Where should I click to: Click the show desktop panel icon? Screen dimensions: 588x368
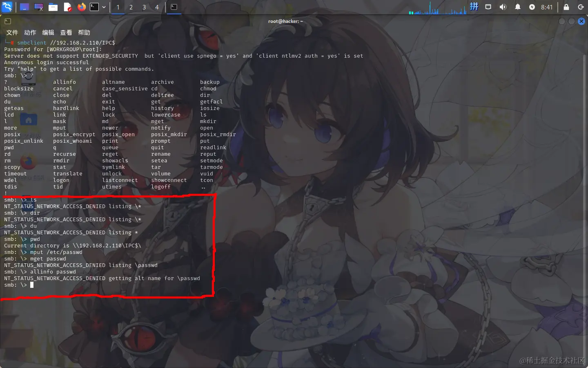click(x=24, y=7)
